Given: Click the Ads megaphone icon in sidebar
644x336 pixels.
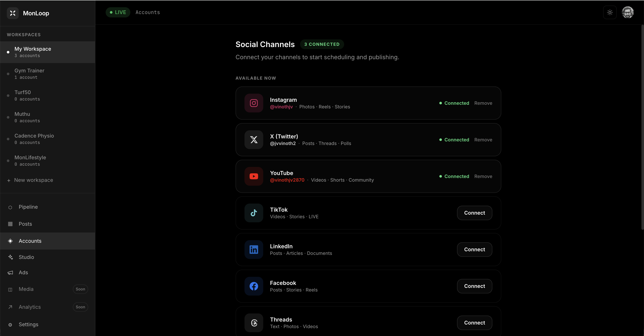Looking at the screenshot, I should (x=10, y=273).
